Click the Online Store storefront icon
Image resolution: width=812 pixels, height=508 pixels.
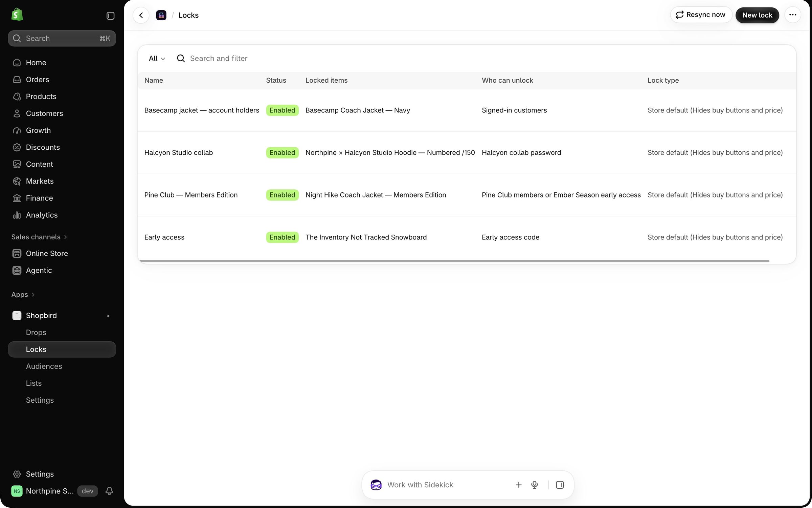point(17,253)
